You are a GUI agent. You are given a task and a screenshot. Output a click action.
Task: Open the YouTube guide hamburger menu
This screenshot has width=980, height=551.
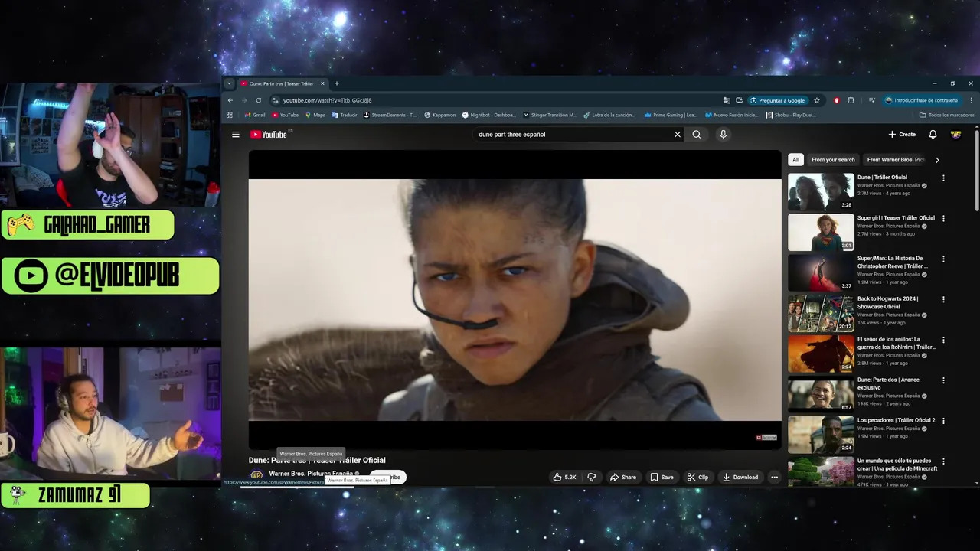click(236, 134)
